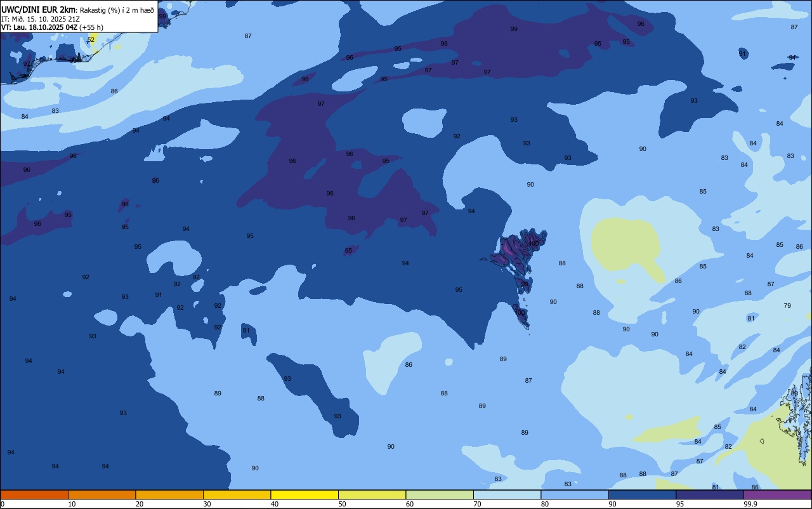Click the '52' value on the yellow patch

click(91, 40)
